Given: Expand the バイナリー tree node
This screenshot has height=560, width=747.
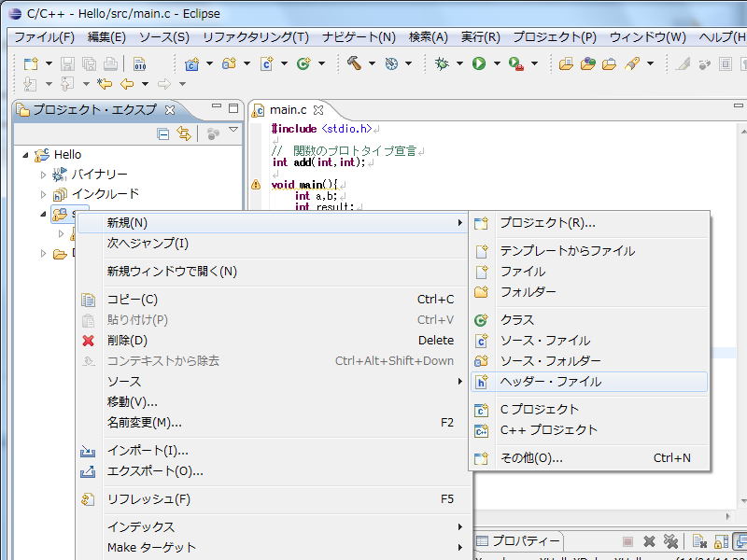Looking at the screenshot, I should point(43,175).
